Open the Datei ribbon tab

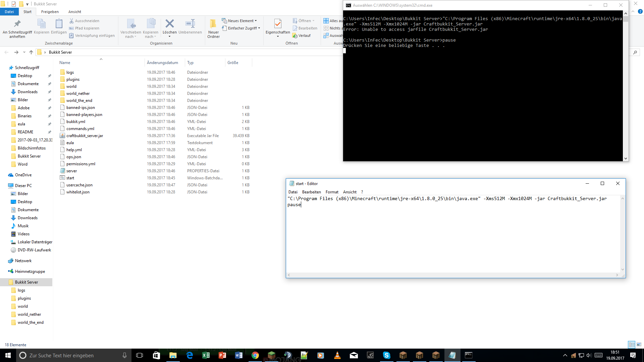point(9,12)
